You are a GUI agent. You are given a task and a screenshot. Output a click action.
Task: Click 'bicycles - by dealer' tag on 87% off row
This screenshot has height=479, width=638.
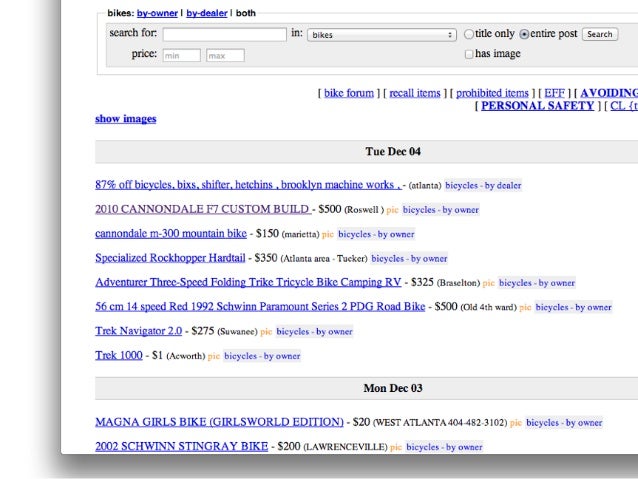[x=483, y=186]
